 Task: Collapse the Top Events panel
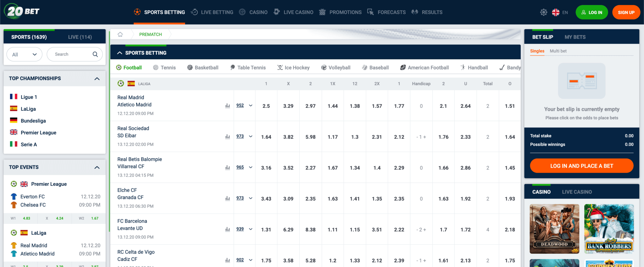click(97, 167)
